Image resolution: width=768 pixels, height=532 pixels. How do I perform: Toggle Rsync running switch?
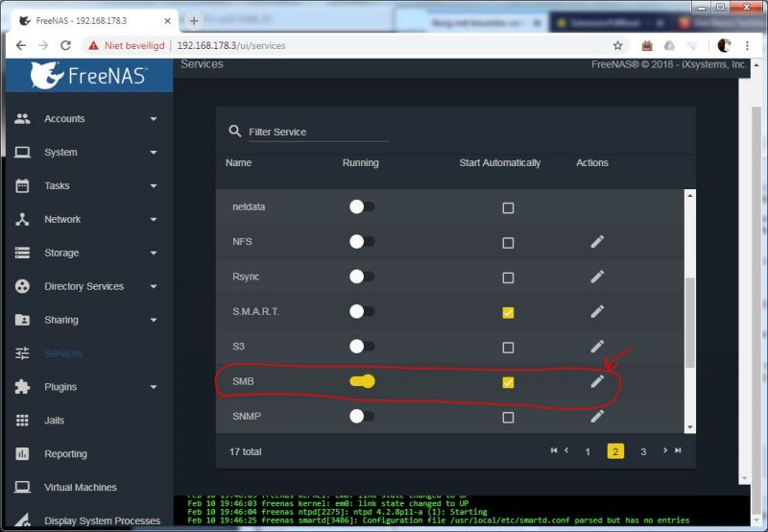362,277
